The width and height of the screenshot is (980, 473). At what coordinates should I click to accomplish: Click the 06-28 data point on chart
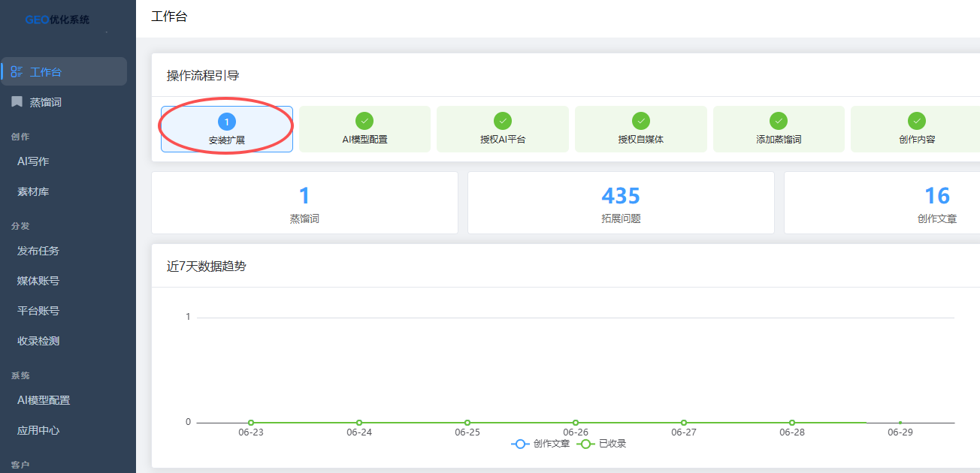coord(792,423)
